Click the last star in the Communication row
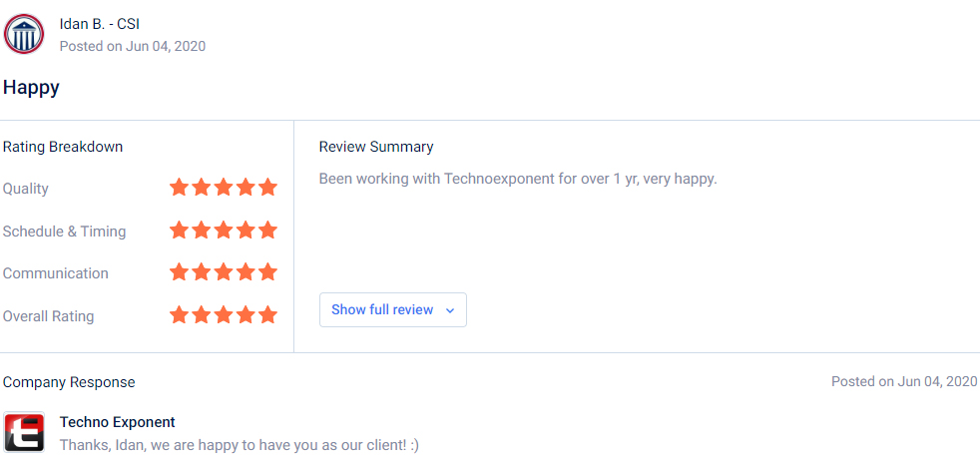Viewport: 980px width, 469px height. tap(267, 272)
